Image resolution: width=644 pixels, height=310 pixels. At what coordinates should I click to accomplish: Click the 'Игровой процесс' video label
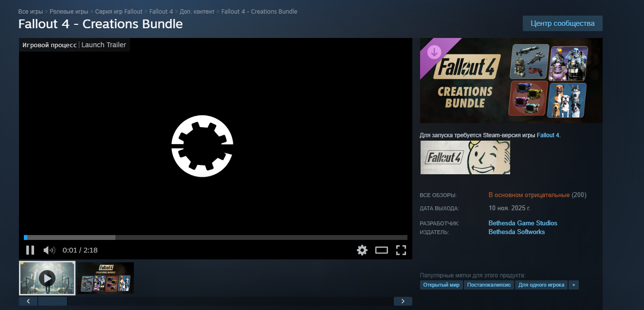(49, 45)
